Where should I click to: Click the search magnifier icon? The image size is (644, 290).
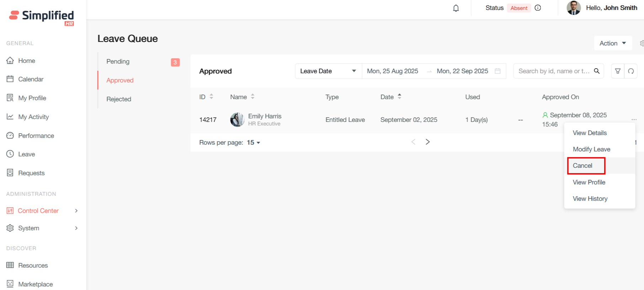[x=597, y=71]
